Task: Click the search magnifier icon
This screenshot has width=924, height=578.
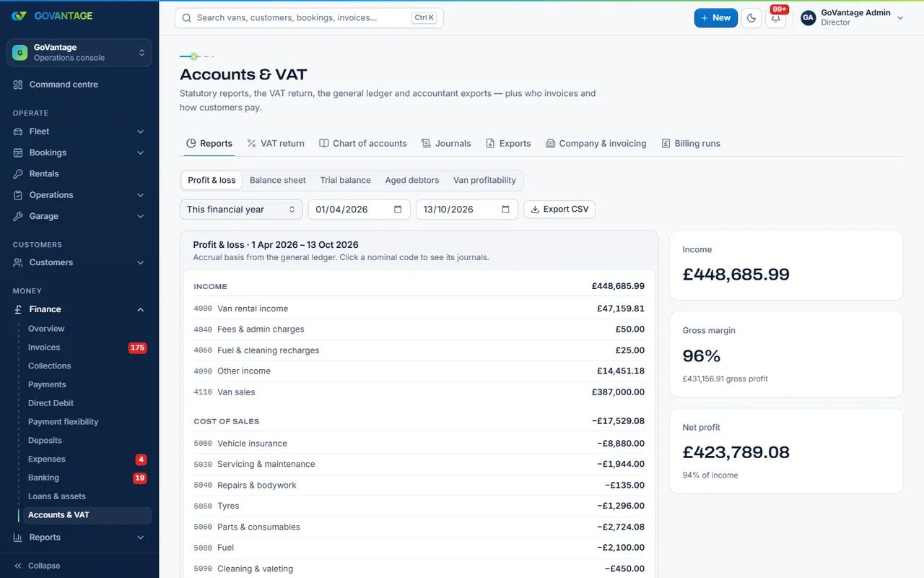Action: (x=187, y=18)
